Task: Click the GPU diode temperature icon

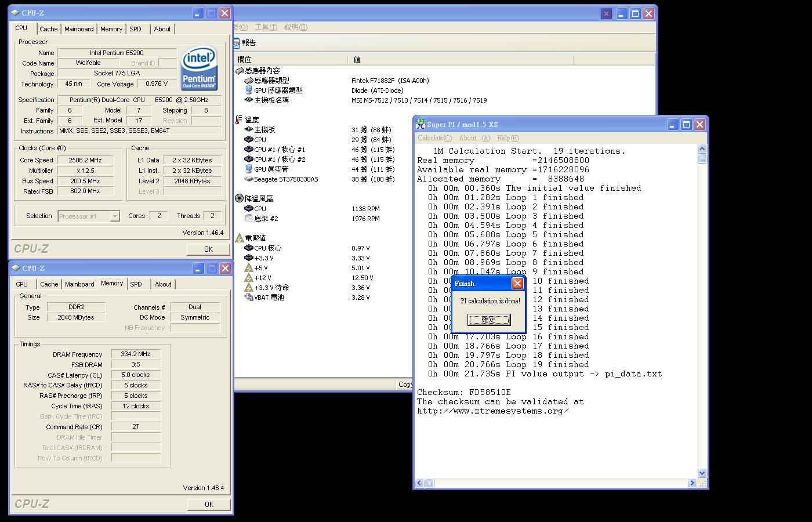Action: click(249, 169)
